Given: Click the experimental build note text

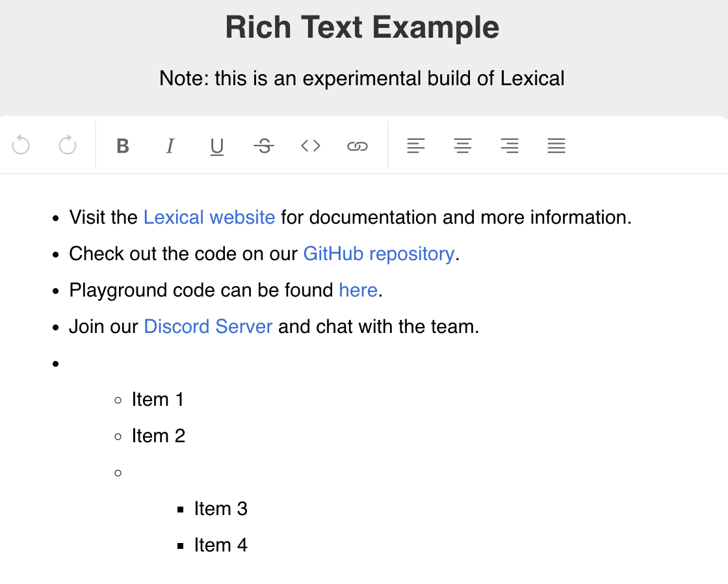Looking at the screenshot, I should point(361,78).
